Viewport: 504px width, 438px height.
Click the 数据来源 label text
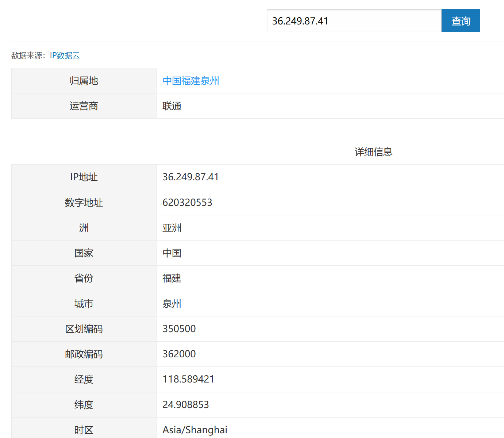(28, 55)
